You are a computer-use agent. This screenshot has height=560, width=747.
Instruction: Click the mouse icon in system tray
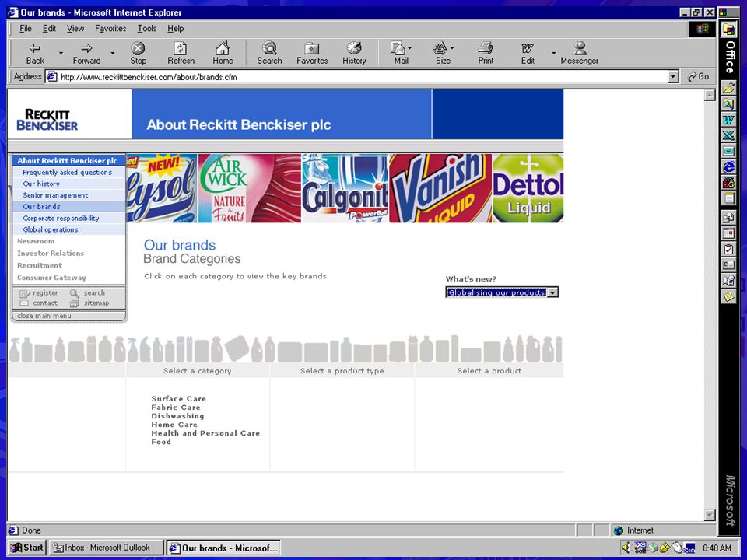click(677, 548)
